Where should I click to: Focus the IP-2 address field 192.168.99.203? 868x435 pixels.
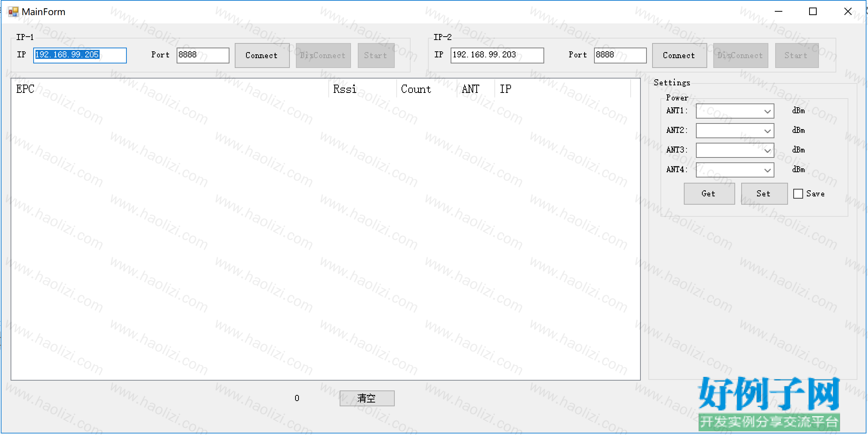(x=497, y=55)
